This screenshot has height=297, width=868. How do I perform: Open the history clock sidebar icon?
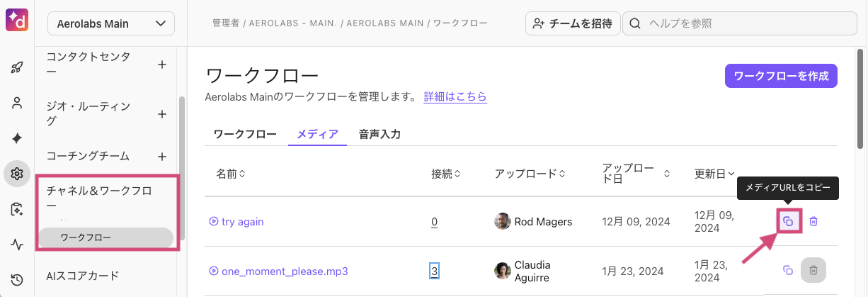tap(17, 279)
